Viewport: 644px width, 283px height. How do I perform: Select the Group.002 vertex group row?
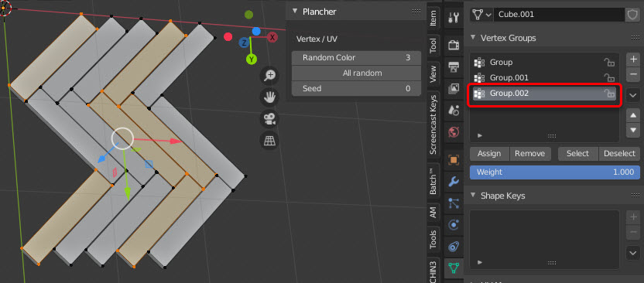545,94
